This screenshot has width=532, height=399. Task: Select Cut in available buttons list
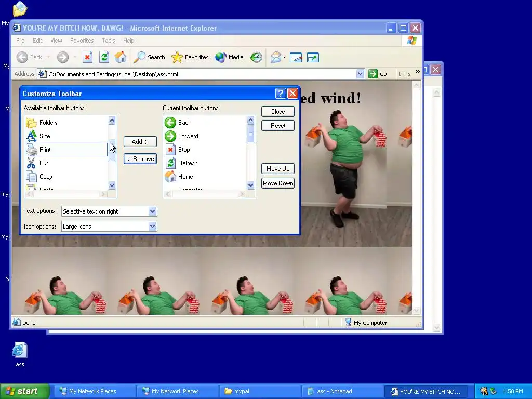(x=66, y=163)
